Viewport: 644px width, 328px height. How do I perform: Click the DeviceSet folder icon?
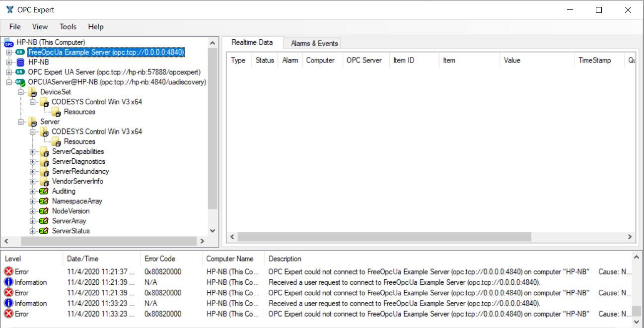pyautogui.click(x=32, y=92)
